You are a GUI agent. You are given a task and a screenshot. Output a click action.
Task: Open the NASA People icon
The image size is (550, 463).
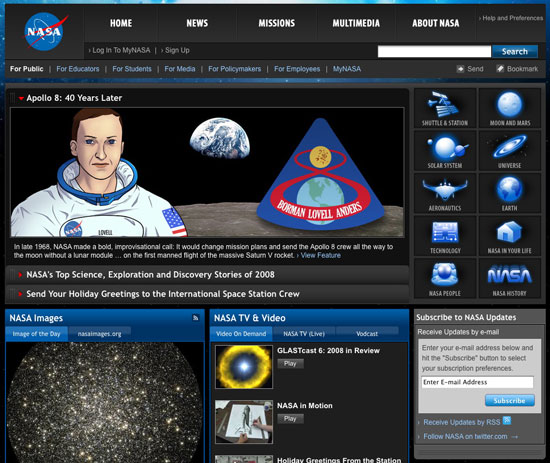click(445, 279)
